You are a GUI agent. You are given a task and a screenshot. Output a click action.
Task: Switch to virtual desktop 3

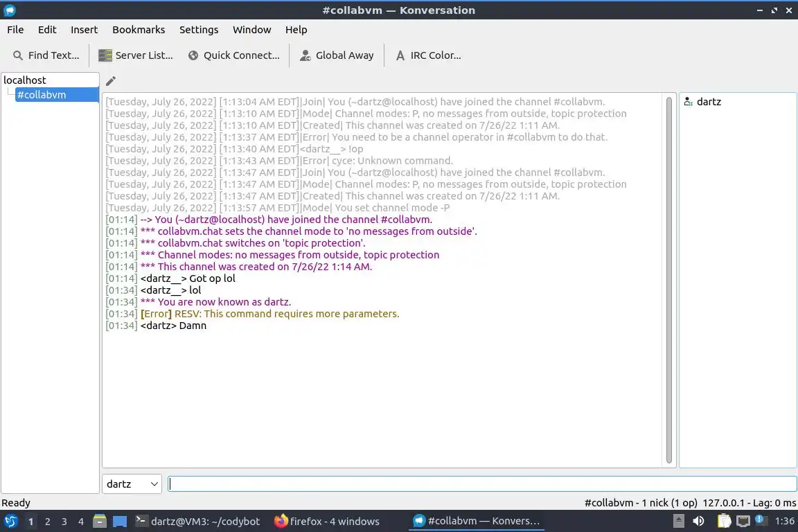[x=64, y=522]
